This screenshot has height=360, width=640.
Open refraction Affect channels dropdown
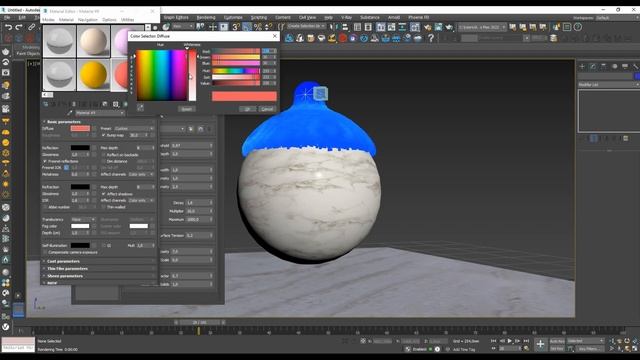coord(141,200)
